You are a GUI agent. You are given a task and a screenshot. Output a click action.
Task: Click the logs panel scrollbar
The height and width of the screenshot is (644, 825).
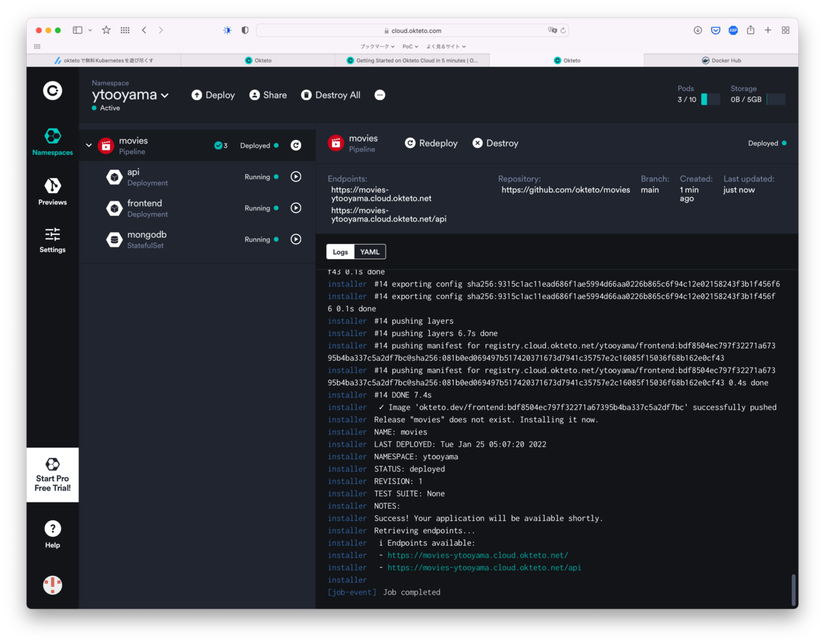793,589
